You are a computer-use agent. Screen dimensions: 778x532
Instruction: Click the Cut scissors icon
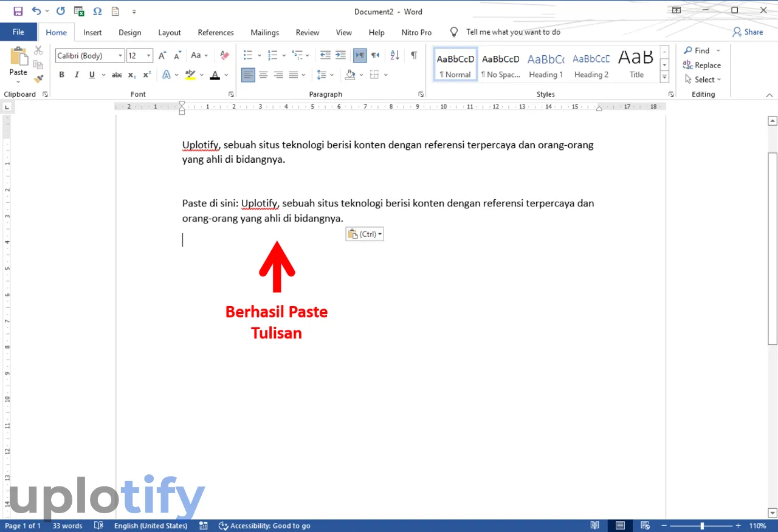click(38, 50)
